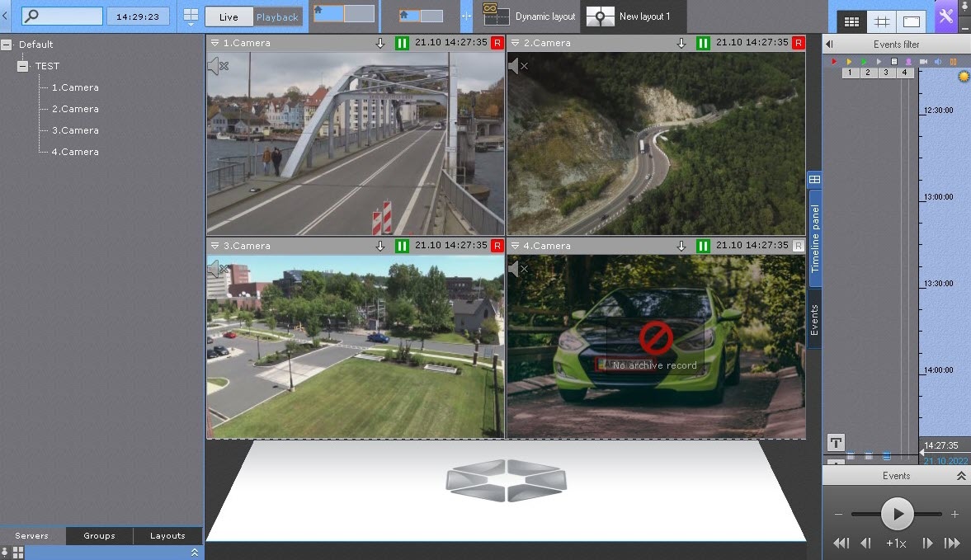Open the 1.Camera context menu triangle
Screen dimensions: 971x560
[214, 43]
